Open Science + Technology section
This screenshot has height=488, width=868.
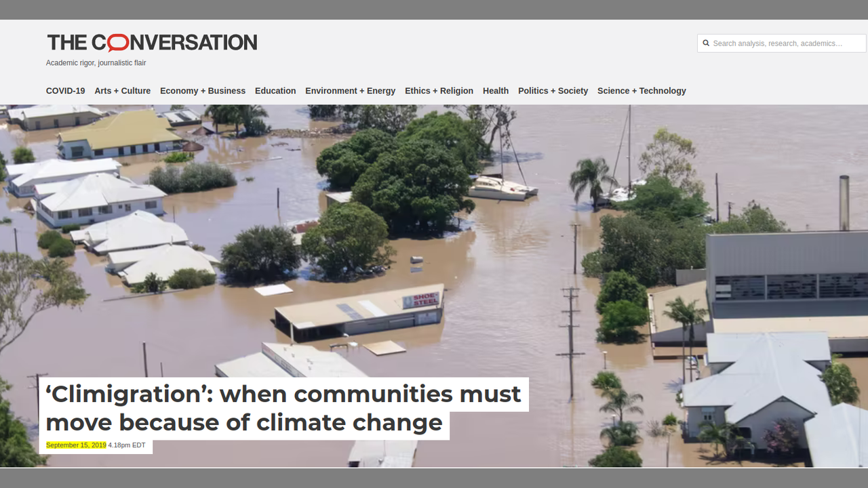tap(641, 91)
